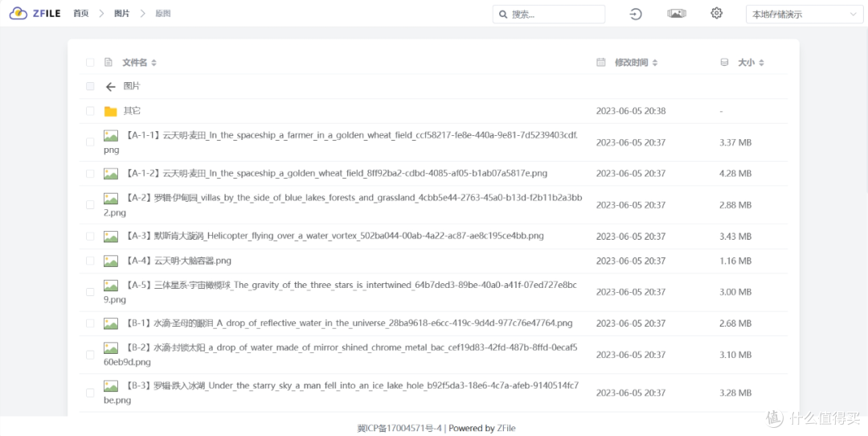Viewport: 868px width, 436px height.
Task: Toggle the select-all checkbox in header
Action: 90,63
